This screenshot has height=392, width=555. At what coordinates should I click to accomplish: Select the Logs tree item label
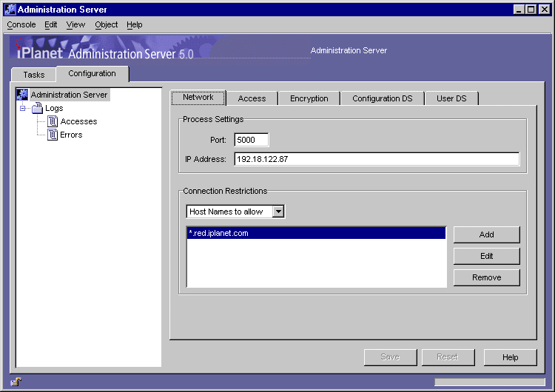[x=54, y=108]
